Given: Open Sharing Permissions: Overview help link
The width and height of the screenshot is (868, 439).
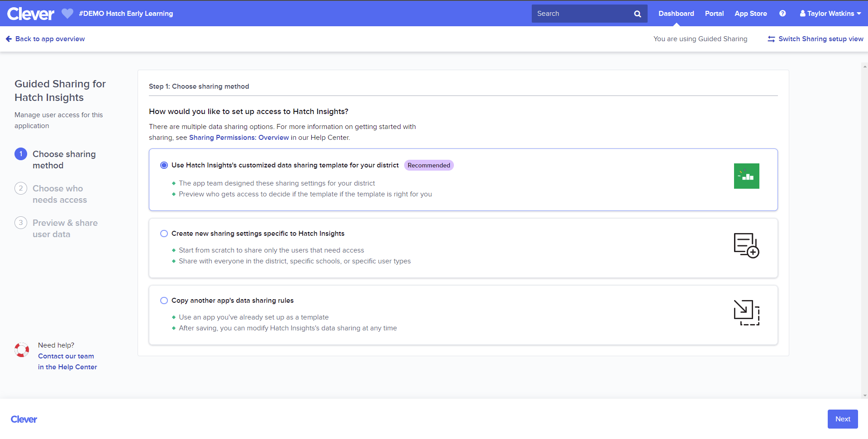Looking at the screenshot, I should [238, 138].
